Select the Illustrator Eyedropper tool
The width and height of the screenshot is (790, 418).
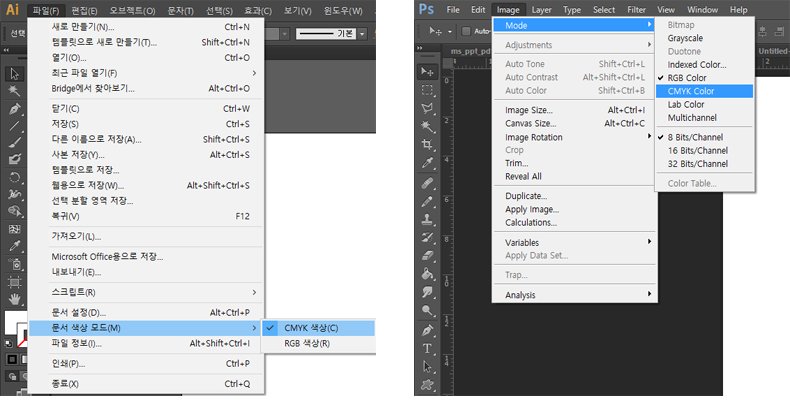click(14, 246)
